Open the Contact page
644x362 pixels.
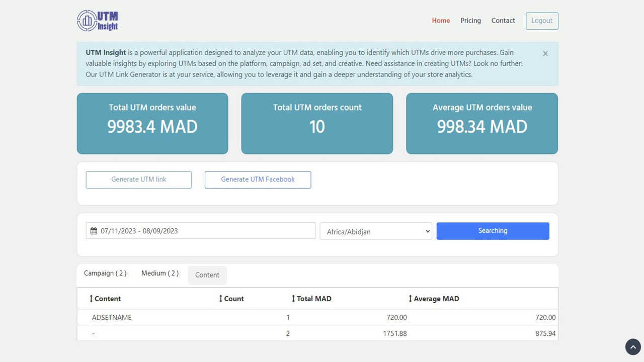pos(503,21)
